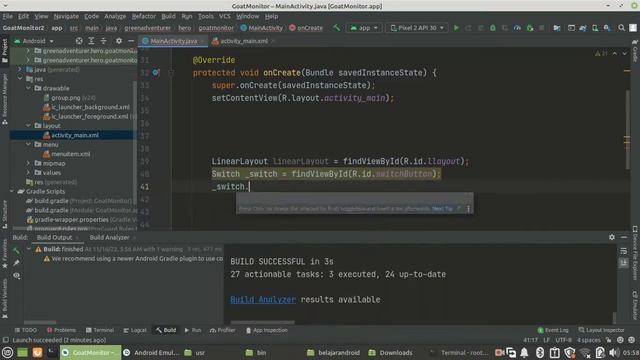This screenshot has width=640, height=360.
Task: Select menuitem.xml in project tree
Action: pos(71,154)
